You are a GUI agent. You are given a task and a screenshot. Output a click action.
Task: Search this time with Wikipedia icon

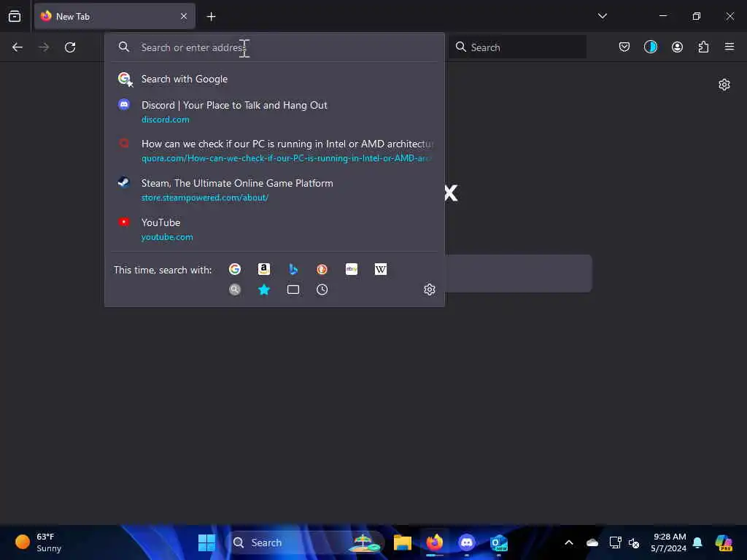pyautogui.click(x=381, y=270)
